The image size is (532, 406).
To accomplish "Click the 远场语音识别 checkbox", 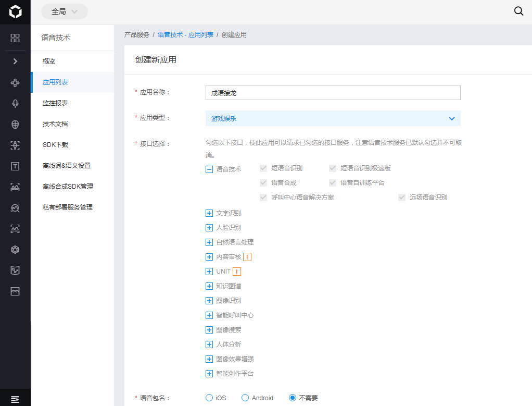I will point(402,198).
